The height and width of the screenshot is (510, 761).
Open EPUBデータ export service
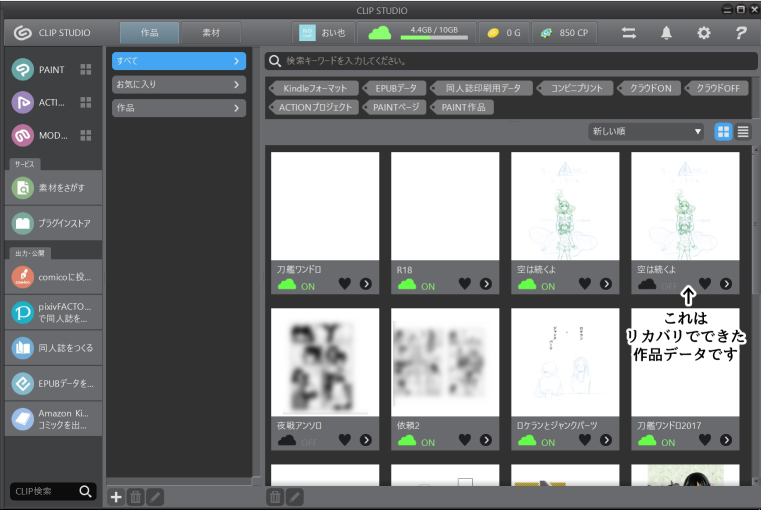53,383
